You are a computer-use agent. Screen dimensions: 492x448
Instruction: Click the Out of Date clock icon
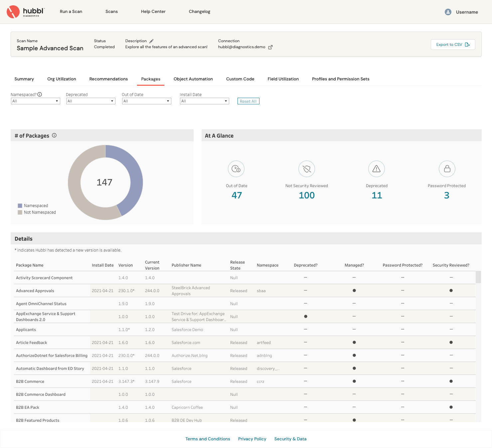coord(236,169)
